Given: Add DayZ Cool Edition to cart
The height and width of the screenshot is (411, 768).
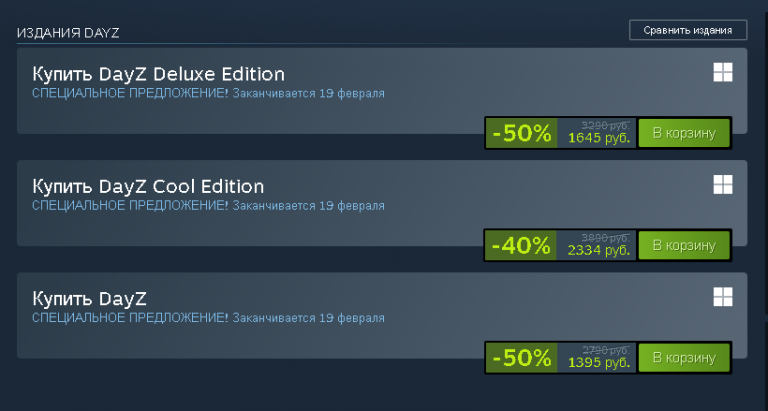Looking at the screenshot, I should (x=684, y=245).
